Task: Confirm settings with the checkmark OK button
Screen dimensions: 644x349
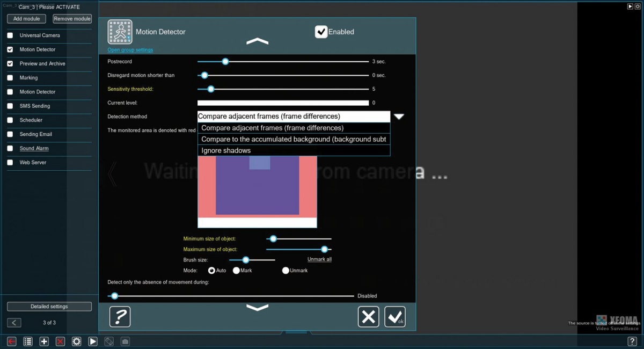Action: point(395,317)
